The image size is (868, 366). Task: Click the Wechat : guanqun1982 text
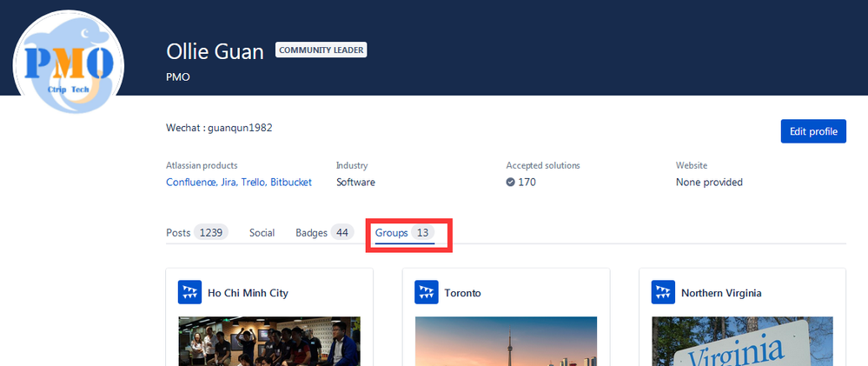pyautogui.click(x=219, y=128)
